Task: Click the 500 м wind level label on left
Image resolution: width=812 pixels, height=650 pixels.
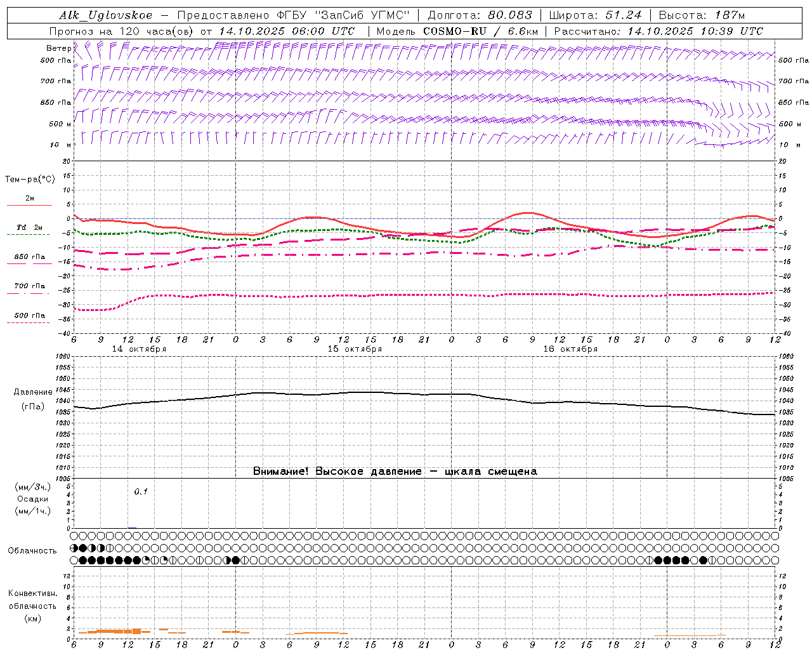Action: click(x=60, y=124)
